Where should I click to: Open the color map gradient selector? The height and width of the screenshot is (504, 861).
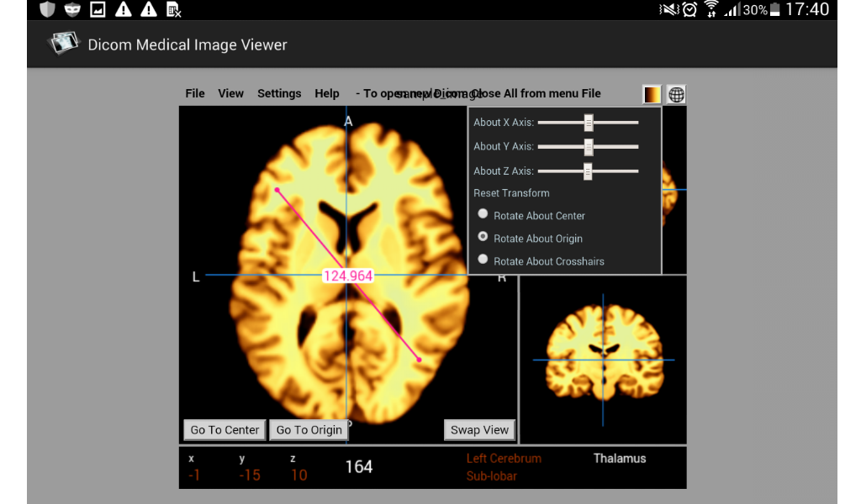coord(651,94)
